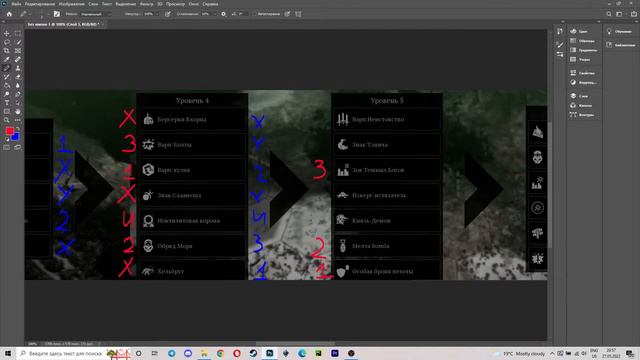The width and height of the screenshot is (640, 360).
Task: Open the Smoothing value dropdown arrow
Action: [215, 14]
